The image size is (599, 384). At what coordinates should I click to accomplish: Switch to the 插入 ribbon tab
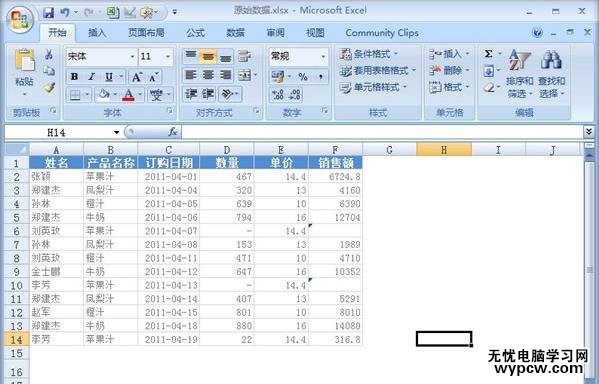pyautogui.click(x=97, y=33)
